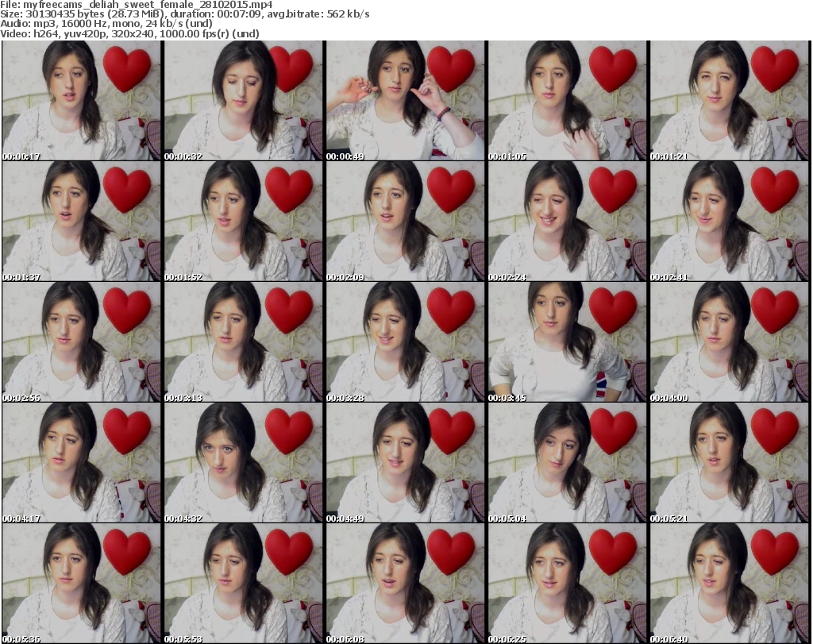The image size is (813, 644).
Task: Click the 'File: myfreecams_deliah_sweet_female_28102015.mp4' line
Action: click(137, 5)
